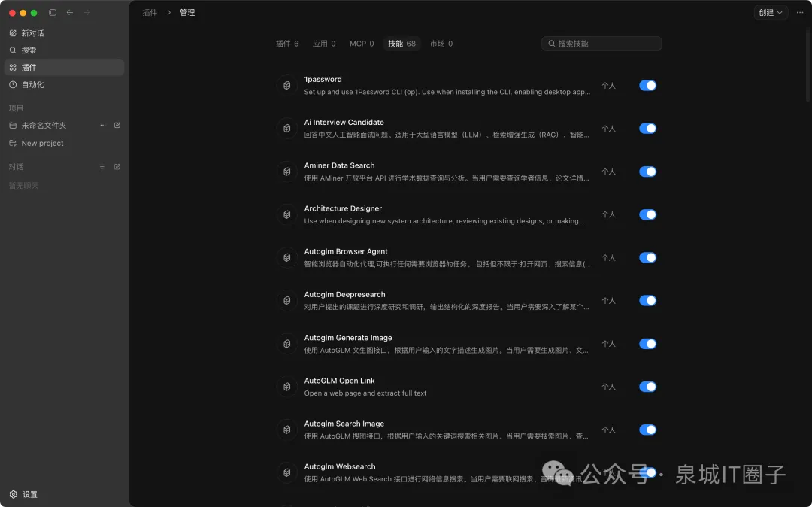
Task: Click the Ai Interview Candidate skill icon
Action: (287, 129)
